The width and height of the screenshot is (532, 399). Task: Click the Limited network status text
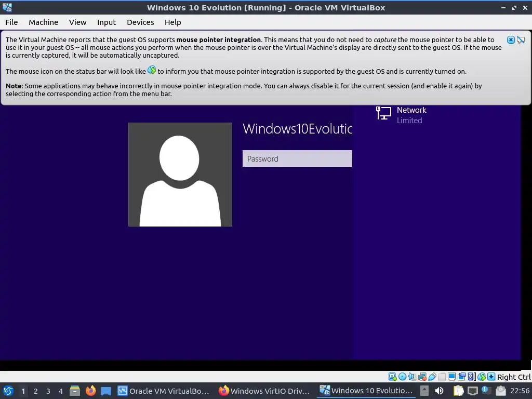pos(409,121)
